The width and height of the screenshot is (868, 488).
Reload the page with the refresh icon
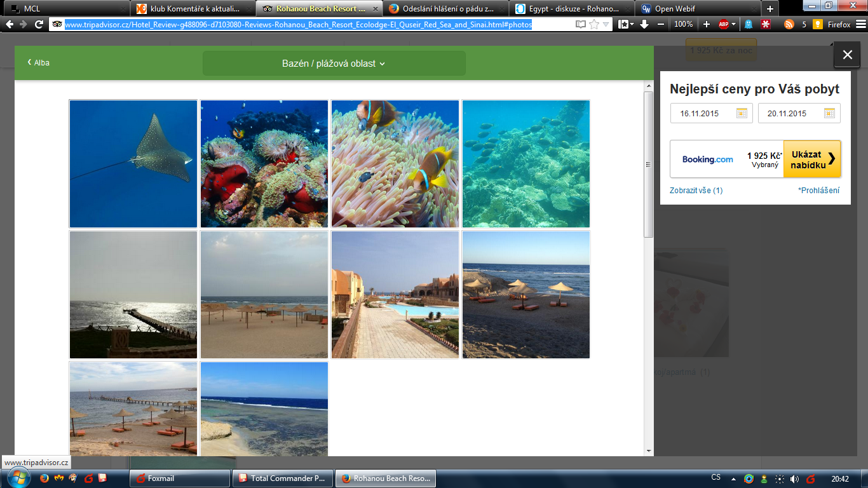pyautogui.click(x=39, y=24)
